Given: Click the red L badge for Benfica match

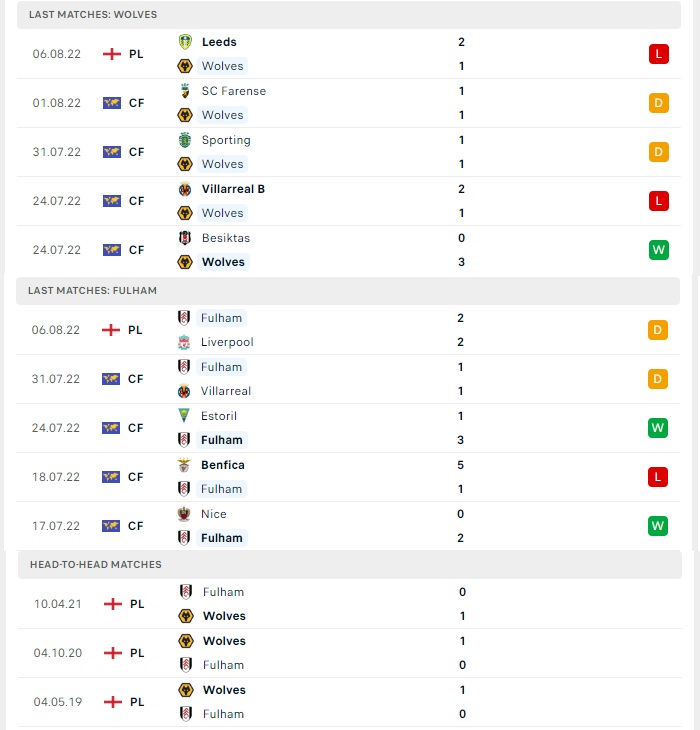Looking at the screenshot, I should [658, 477].
